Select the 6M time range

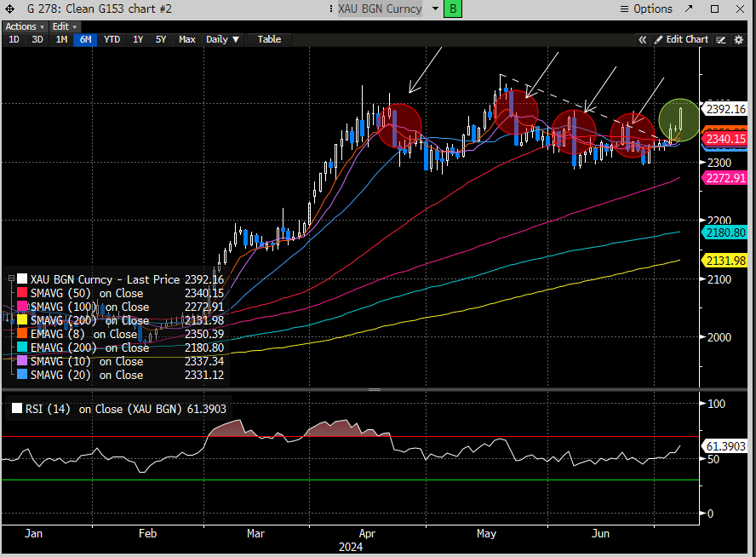83,39
